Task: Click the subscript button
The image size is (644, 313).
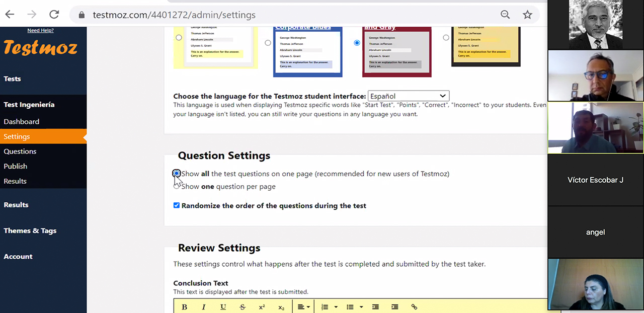Action: [281, 307]
